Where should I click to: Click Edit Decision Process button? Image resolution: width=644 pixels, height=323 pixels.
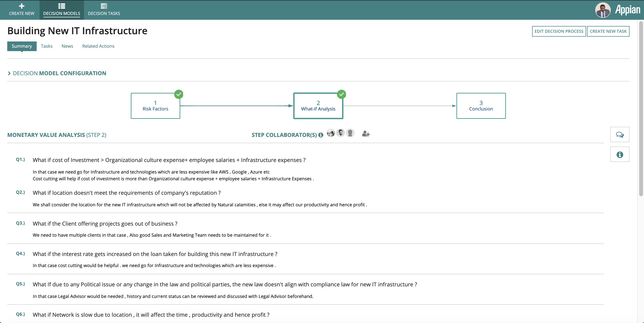[559, 31]
